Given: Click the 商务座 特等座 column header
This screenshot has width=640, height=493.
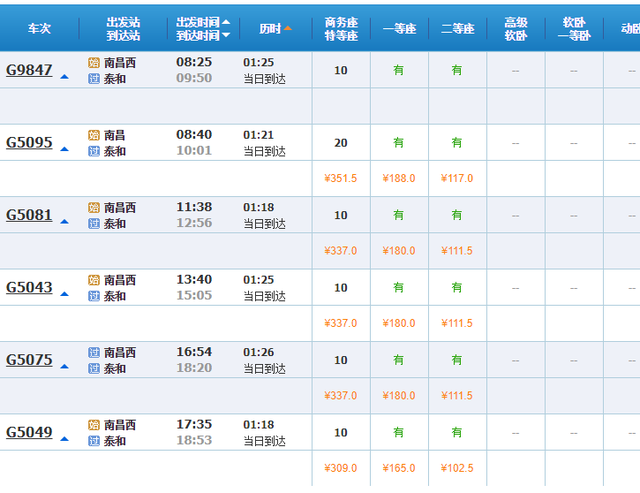Looking at the screenshot, I should coord(341,29).
